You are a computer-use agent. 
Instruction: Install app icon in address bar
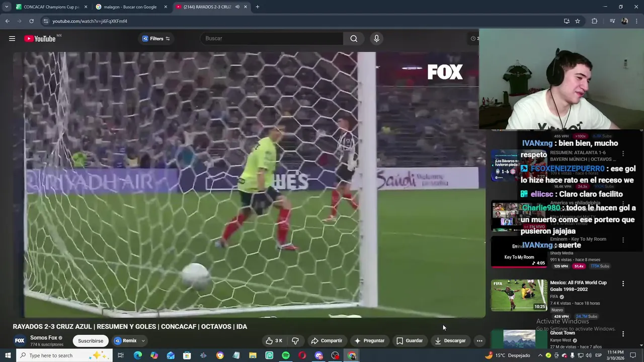(567, 21)
